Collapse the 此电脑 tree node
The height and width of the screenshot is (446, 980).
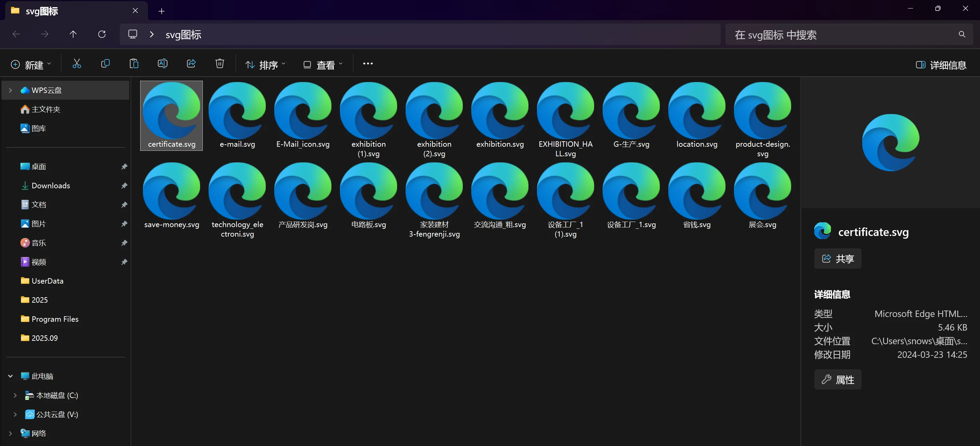[x=11, y=376]
